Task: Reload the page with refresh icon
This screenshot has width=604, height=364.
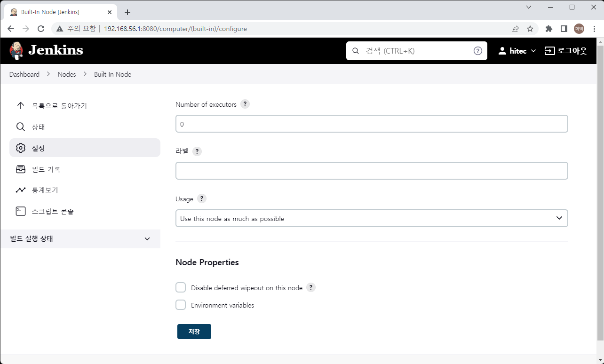Action: (41, 29)
